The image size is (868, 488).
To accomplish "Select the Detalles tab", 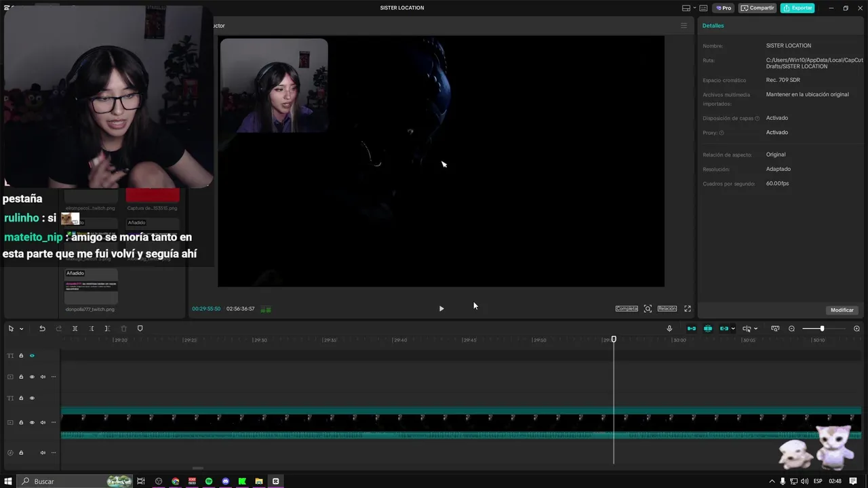I will pyautogui.click(x=713, y=26).
